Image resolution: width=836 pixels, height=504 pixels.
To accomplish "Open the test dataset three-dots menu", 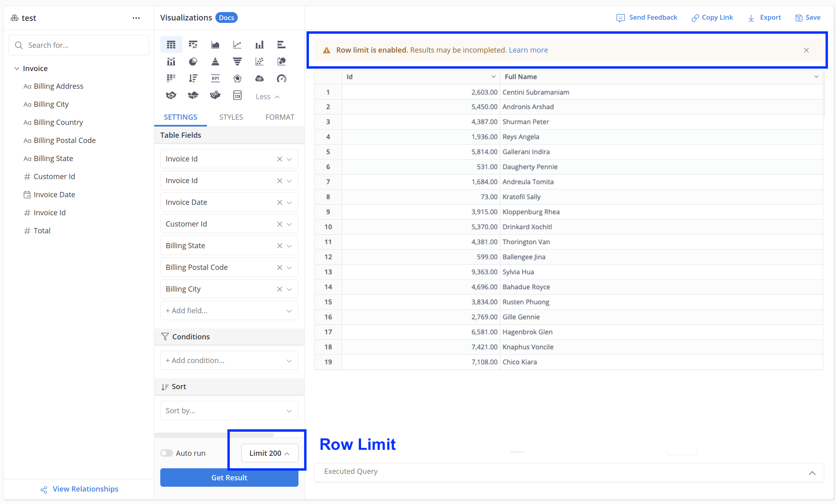I will click(x=136, y=18).
